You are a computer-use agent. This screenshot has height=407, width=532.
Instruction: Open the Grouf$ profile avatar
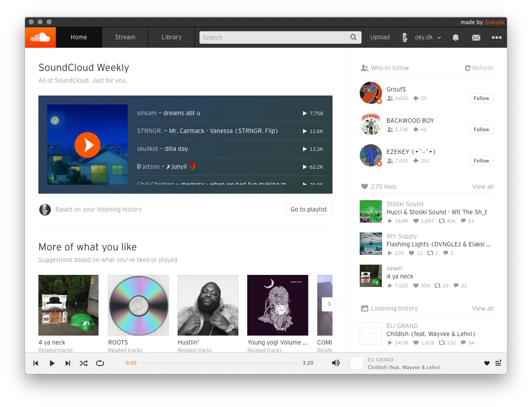(x=371, y=92)
